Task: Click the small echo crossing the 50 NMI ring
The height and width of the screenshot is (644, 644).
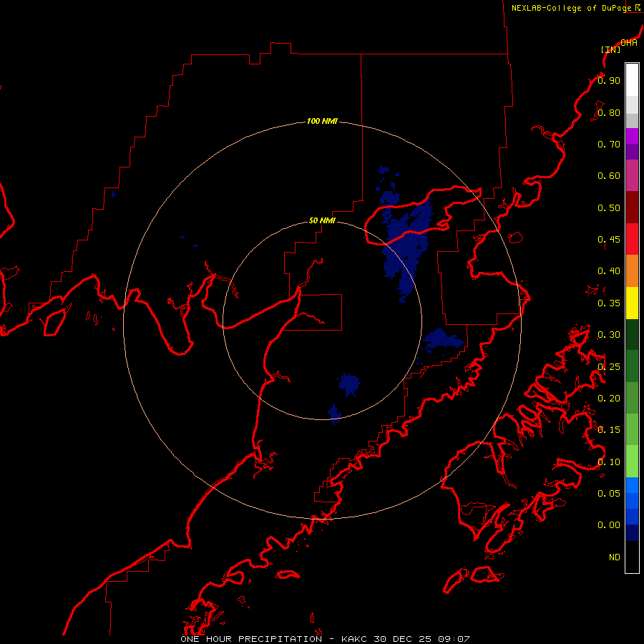Action: coord(335,414)
